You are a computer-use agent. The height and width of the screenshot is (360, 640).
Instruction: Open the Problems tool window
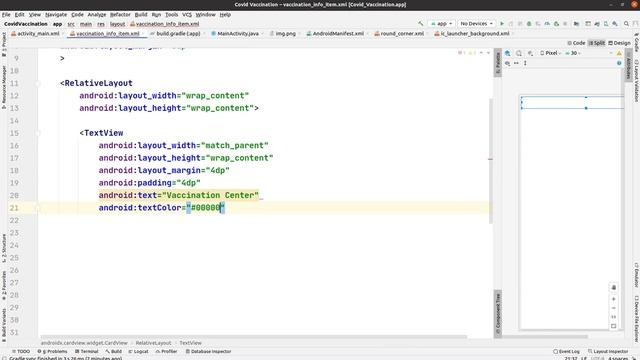(52, 351)
